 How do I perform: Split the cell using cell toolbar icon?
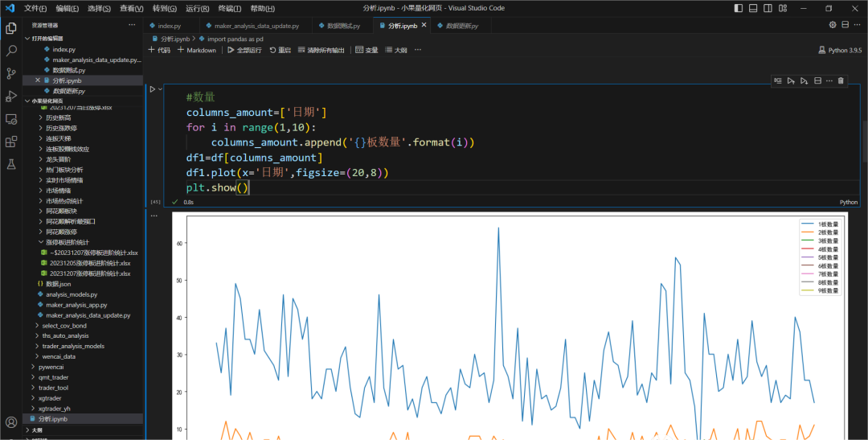click(817, 81)
